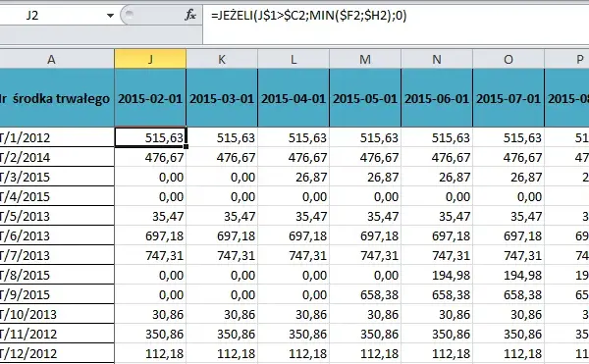The image size is (589, 364).
Task: Select 476,67 in column K
Action: (222, 157)
